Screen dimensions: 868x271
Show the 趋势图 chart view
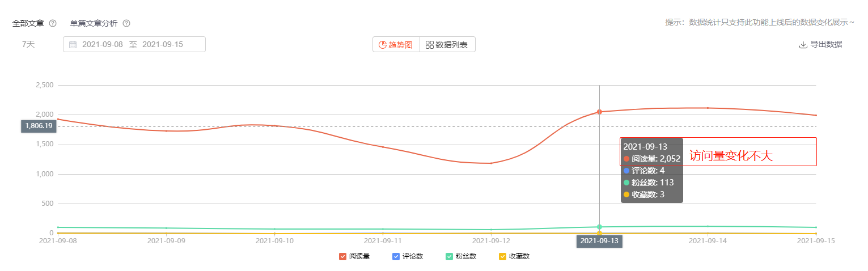[x=396, y=45]
